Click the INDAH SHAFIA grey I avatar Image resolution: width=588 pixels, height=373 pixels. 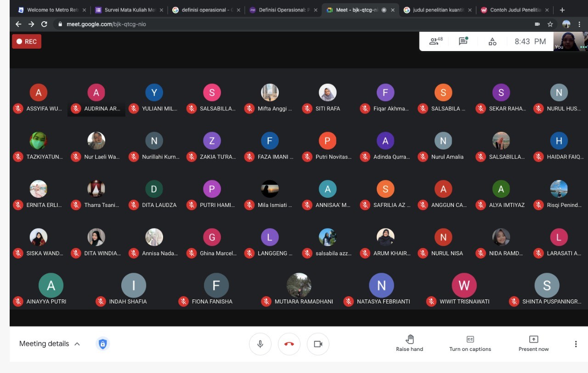point(134,286)
